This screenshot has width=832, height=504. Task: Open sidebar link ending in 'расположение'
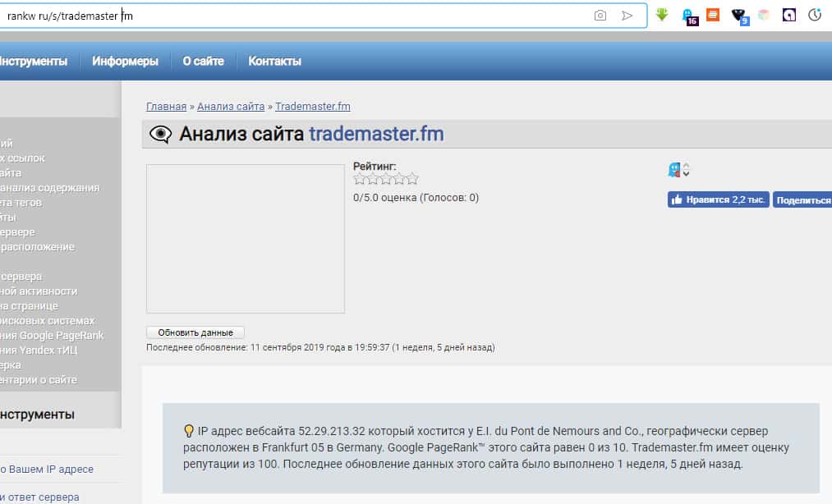tap(37, 247)
